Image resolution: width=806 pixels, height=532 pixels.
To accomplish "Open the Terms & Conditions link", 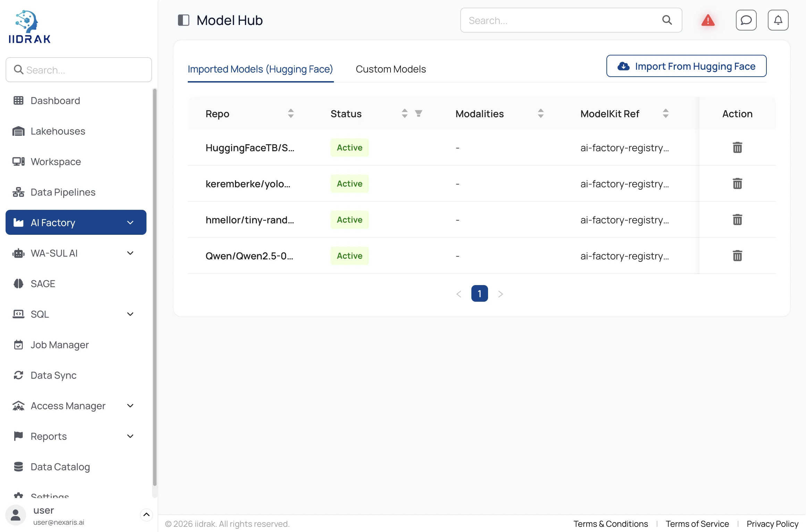I will pos(611,524).
